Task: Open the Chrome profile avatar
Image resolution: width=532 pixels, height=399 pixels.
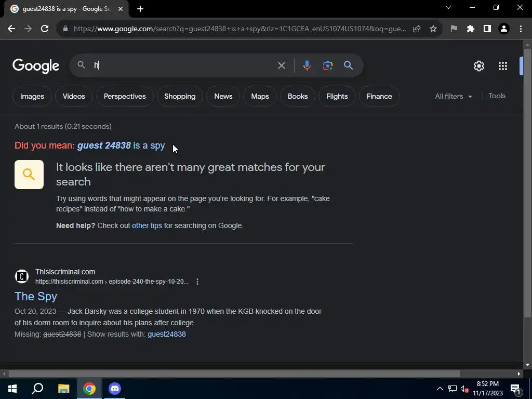Action: tap(504, 29)
